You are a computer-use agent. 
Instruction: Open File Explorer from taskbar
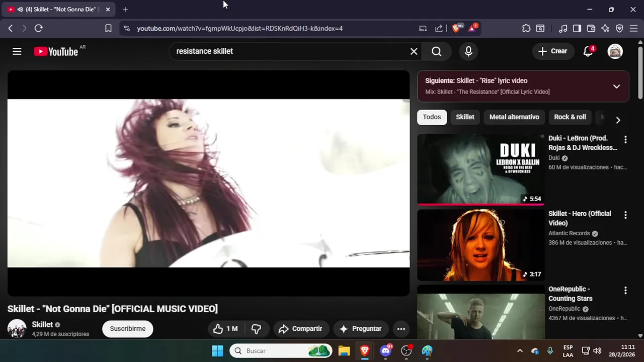point(344,351)
